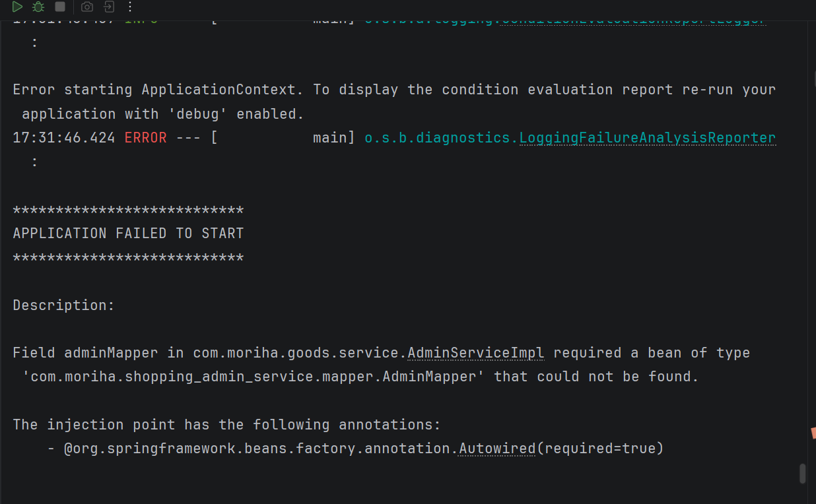
Task: Click the green Debug bug icon
Action: 38,7
